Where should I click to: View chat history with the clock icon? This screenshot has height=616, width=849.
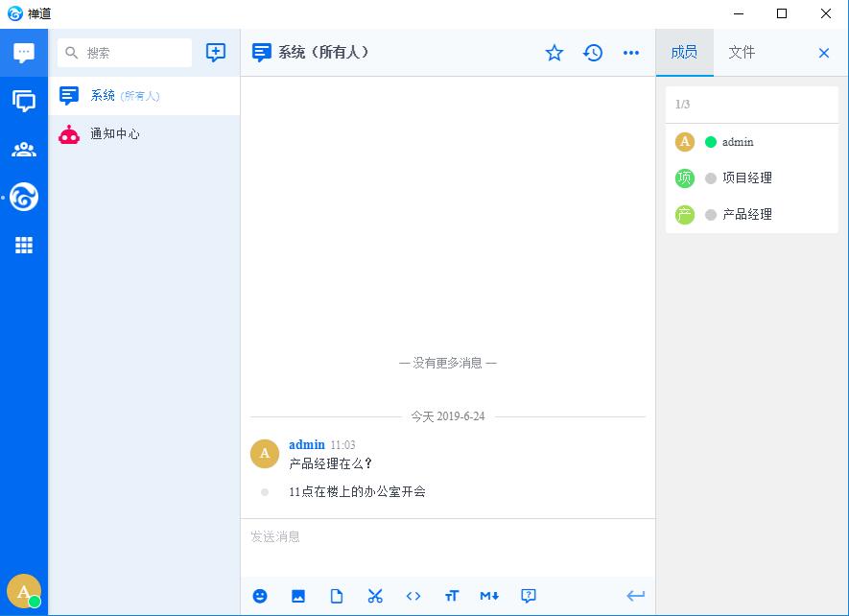point(593,53)
